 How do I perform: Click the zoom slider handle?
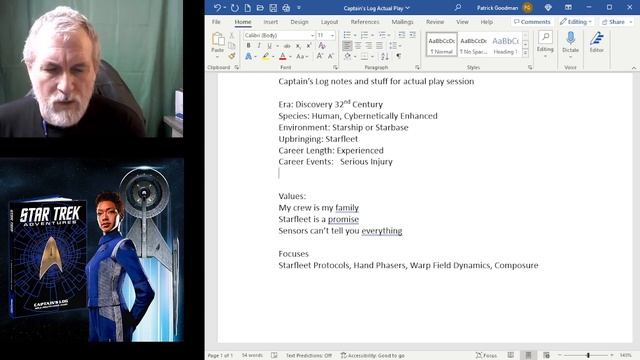pyautogui.click(x=588, y=356)
